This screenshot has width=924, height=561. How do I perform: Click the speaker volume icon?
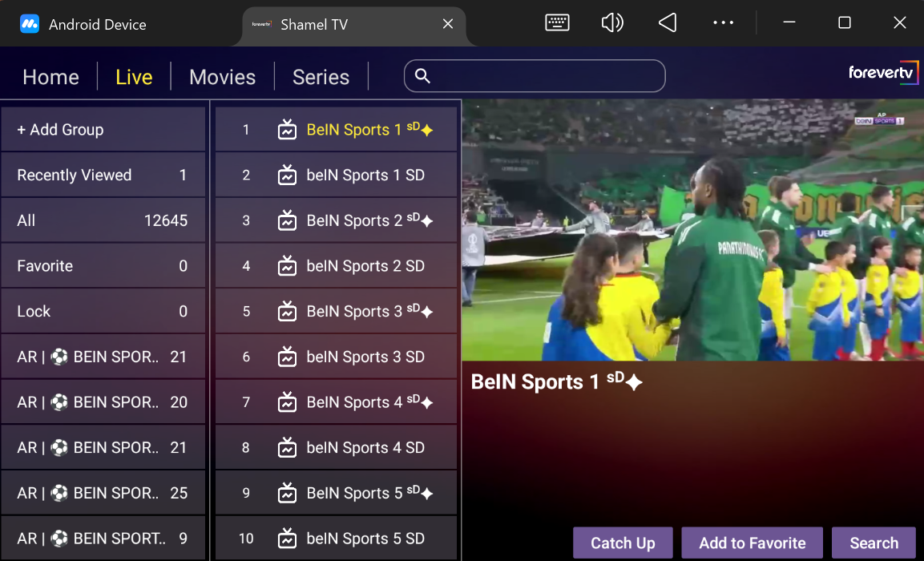click(612, 23)
